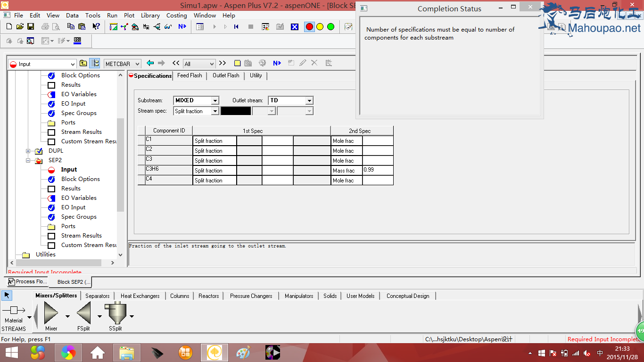Screen dimensions: 644x362
Task: Click the What's This help pointer icon
Action: coord(97,27)
